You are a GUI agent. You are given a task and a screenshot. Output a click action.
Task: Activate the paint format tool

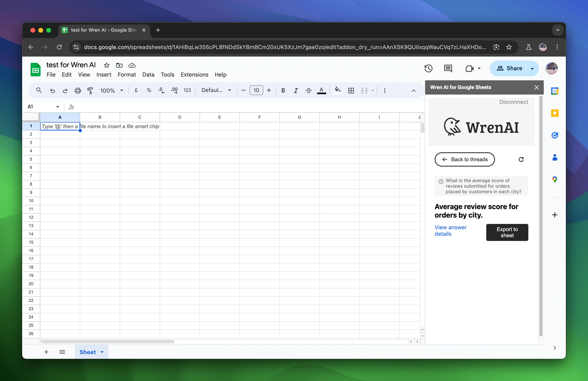90,91
